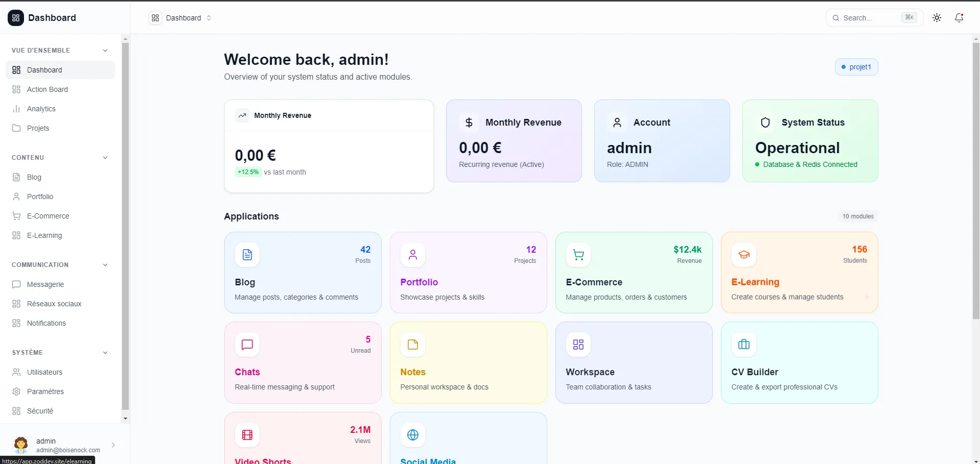980x464 pixels.
Task: Open the Blog document icon in Applications
Action: pyautogui.click(x=247, y=255)
